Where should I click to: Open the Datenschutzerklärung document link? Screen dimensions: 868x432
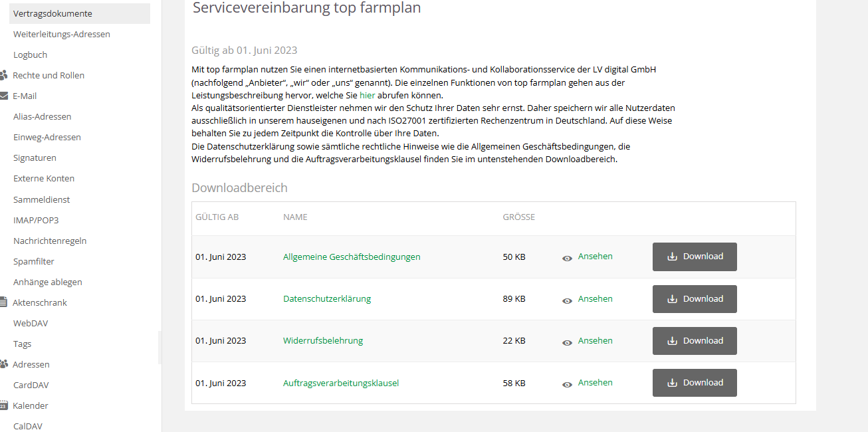coord(327,298)
